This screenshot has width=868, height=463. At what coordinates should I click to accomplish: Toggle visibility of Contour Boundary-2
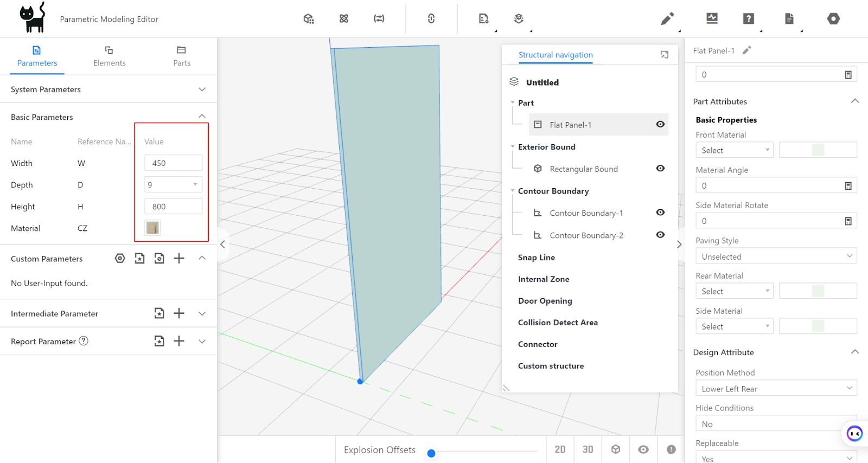pos(660,235)
